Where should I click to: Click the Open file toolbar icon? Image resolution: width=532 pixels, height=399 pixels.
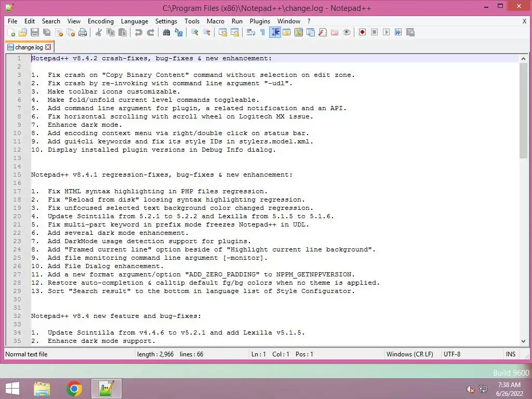(23, 33)
